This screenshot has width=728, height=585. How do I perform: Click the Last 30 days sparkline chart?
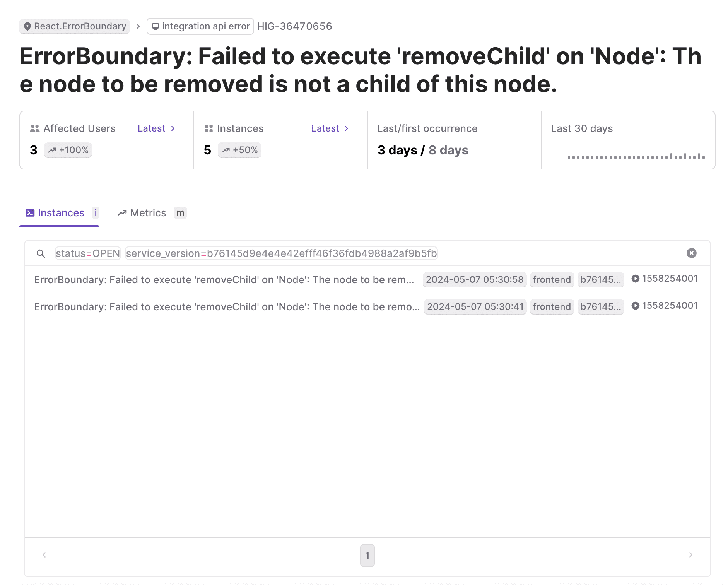point(636,156)
